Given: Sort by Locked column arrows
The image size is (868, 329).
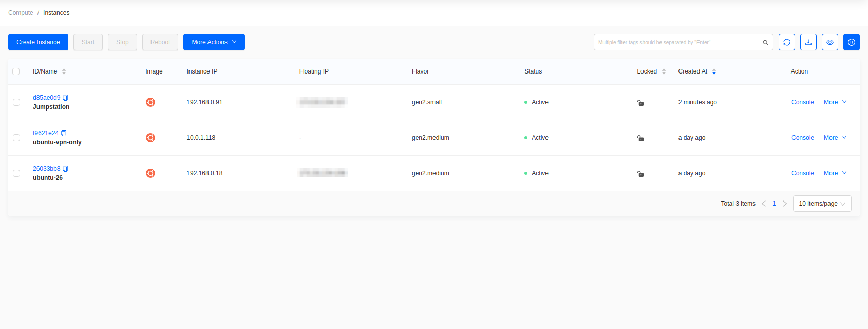Looking at the screenshot, I should (x=664, y=71).
